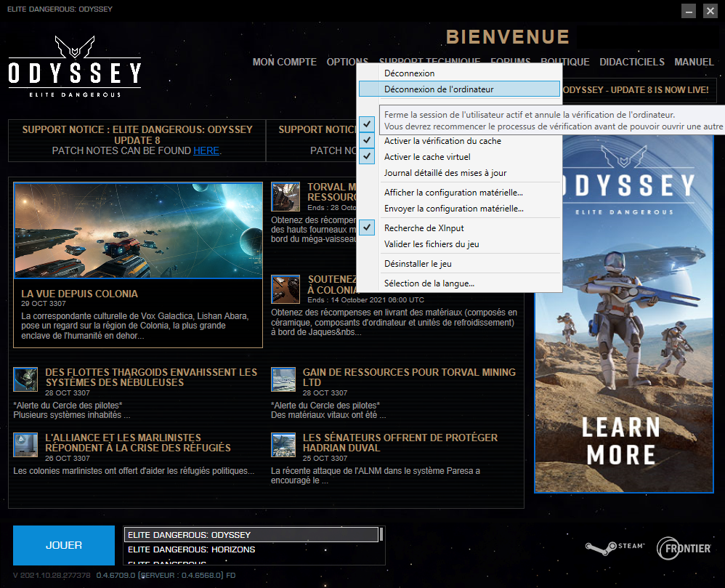Image resolution: width=725 pixels, height=588 pixels.
Task: Click the Odyssey Learn More banner
Action: 624,314
